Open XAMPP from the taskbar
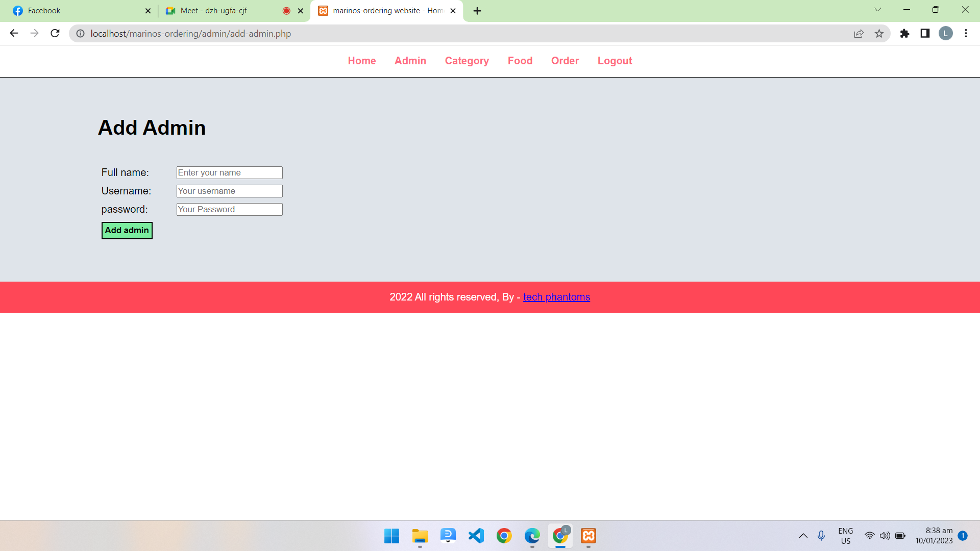The height and width of the screenshot is (551, 980). pos(589,536)
